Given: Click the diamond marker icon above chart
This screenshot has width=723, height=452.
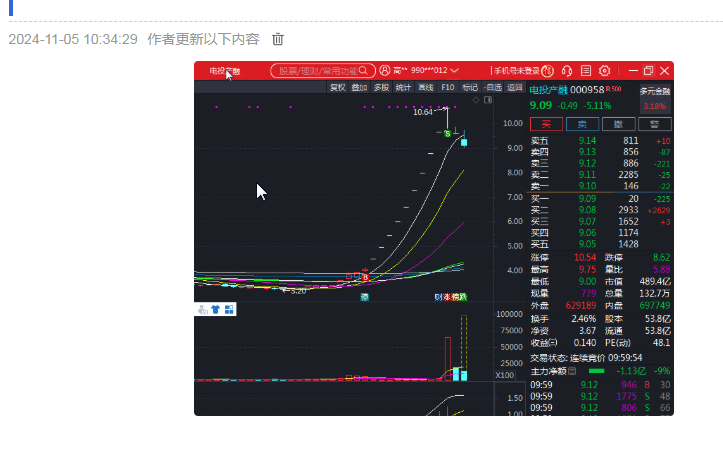Looking at the screenshot, I should point(476,100).
